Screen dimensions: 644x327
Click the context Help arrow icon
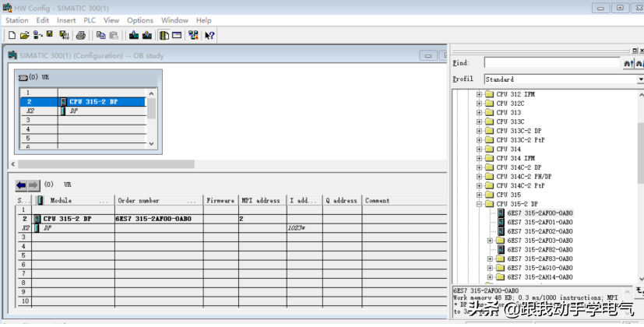[x=209, y=35]
